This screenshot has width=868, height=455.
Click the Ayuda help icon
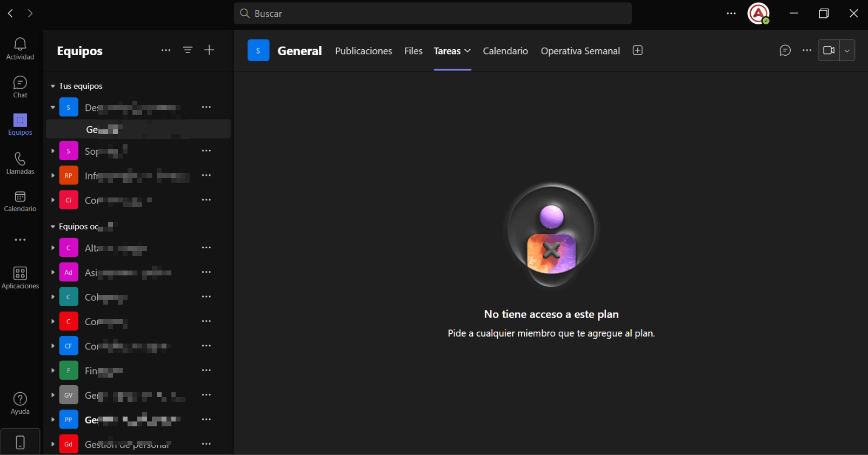(x=20, y=403)
